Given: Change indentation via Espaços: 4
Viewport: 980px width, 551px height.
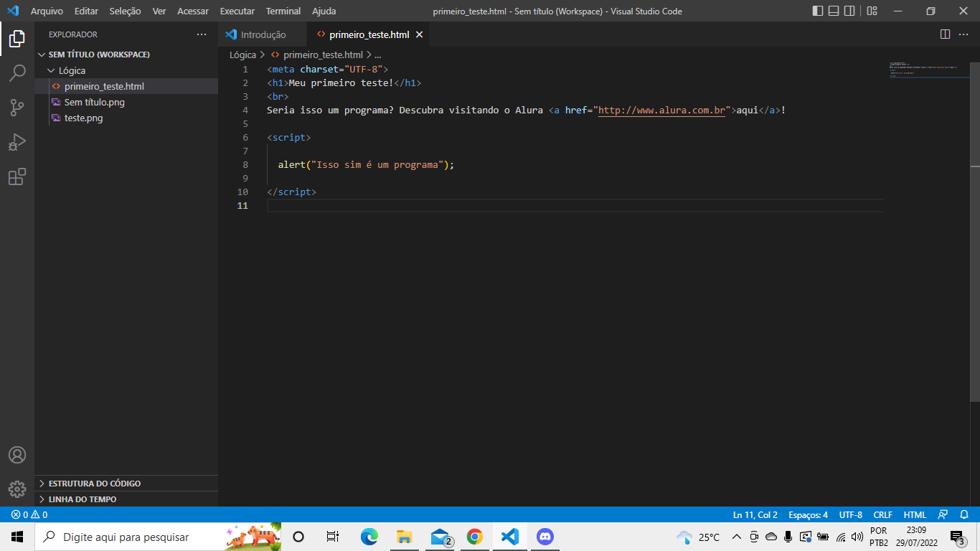Looking at the screenshot, I should [x=808, y=514].
